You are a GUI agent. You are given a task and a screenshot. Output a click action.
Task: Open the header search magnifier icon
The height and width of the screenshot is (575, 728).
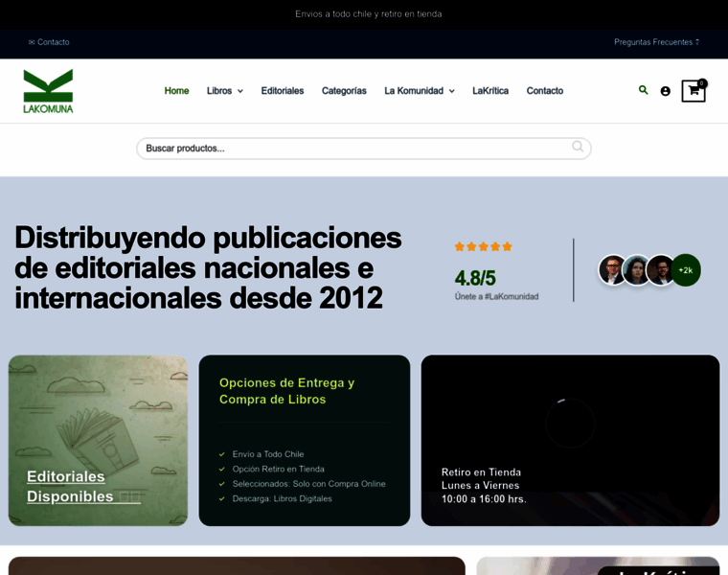point(643,90)
